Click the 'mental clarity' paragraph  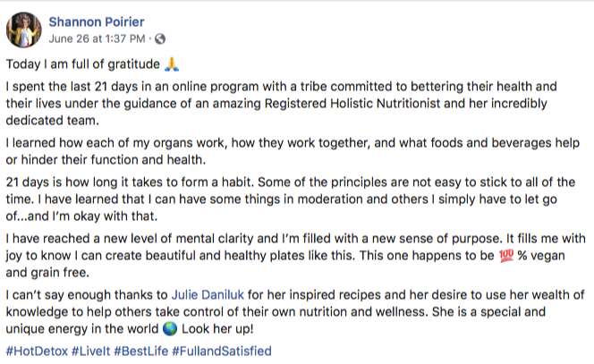(x=295, y=255)
